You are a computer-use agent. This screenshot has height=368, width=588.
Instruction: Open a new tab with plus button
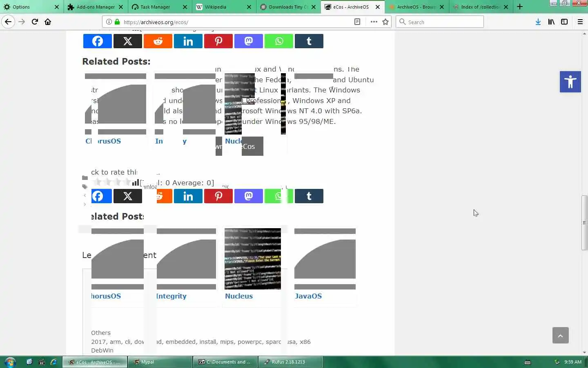(x=520, y=7)
